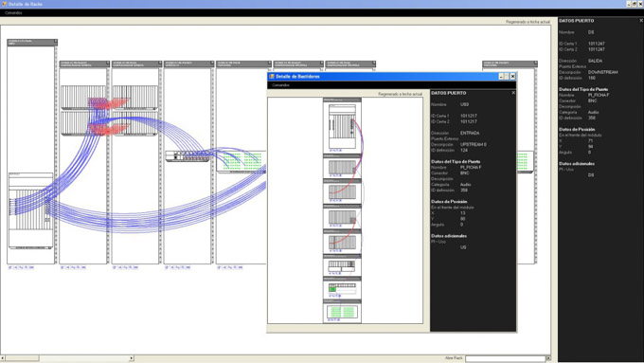The height and width of the screenshot is (363, 644).
Task: Close the right-side DATOS PUERTO panel
Action: point(641,20)
